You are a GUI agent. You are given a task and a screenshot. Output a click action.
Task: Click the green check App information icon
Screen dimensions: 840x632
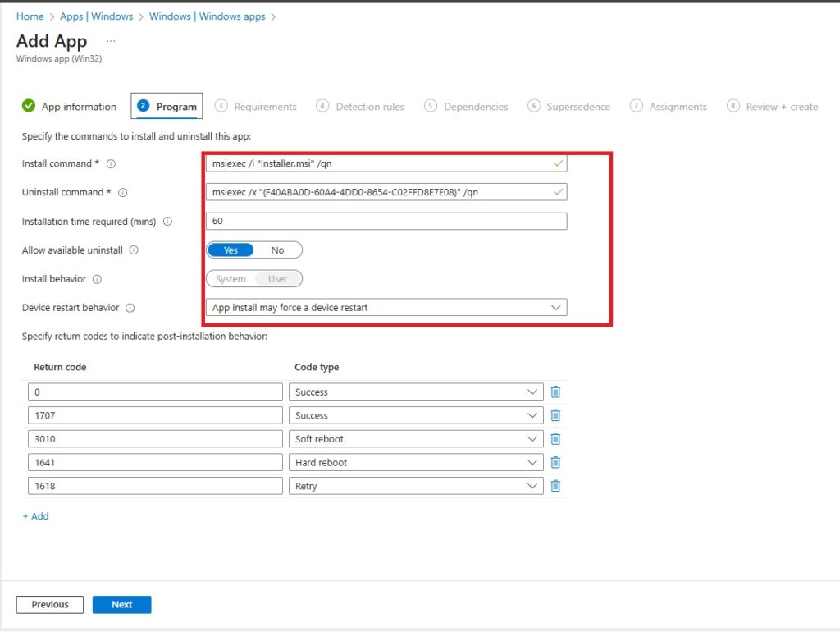(x=29, y=106)
